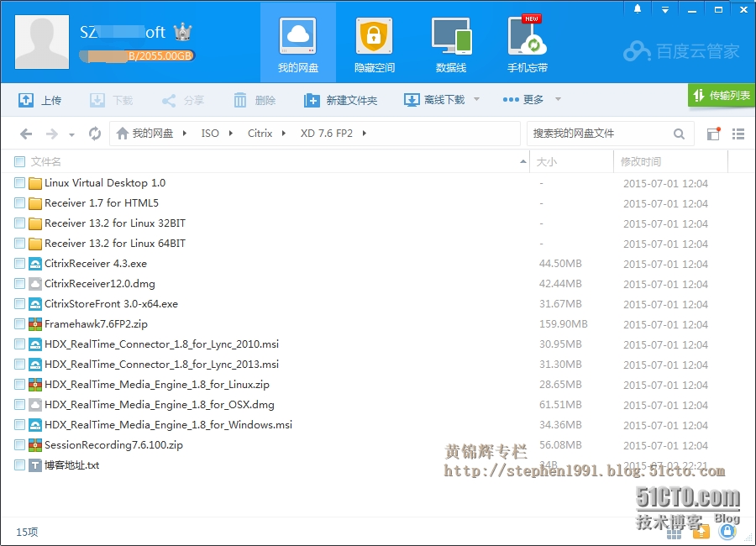Open title bar dropdown menu arrow

point(665,9)
